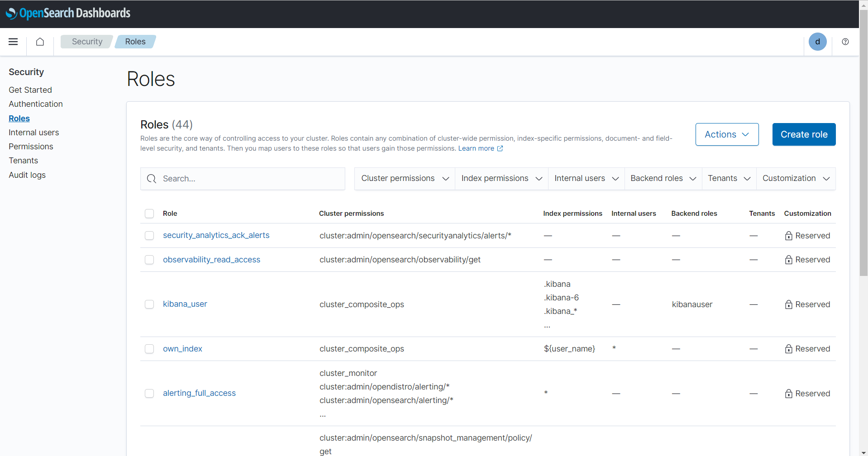Go to the Home icon

click(40, 42)
